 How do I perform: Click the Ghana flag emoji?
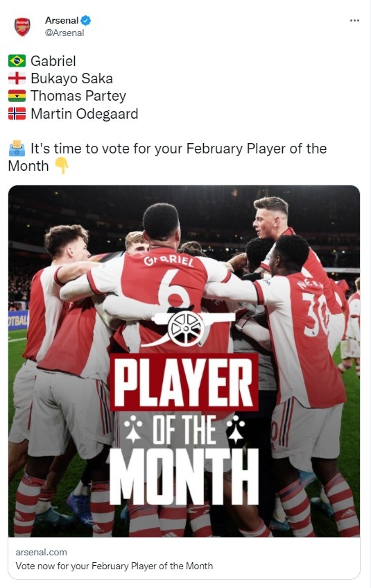[17, 96]
